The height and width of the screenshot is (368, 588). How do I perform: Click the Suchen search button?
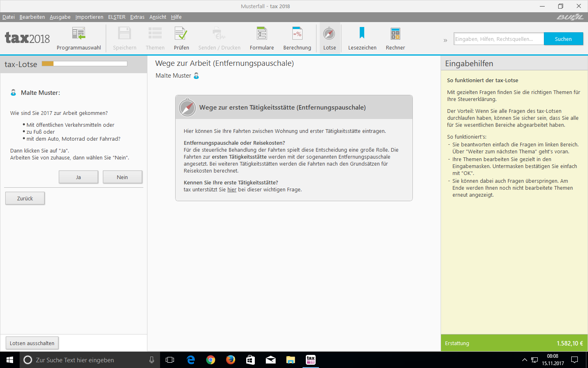563,39
